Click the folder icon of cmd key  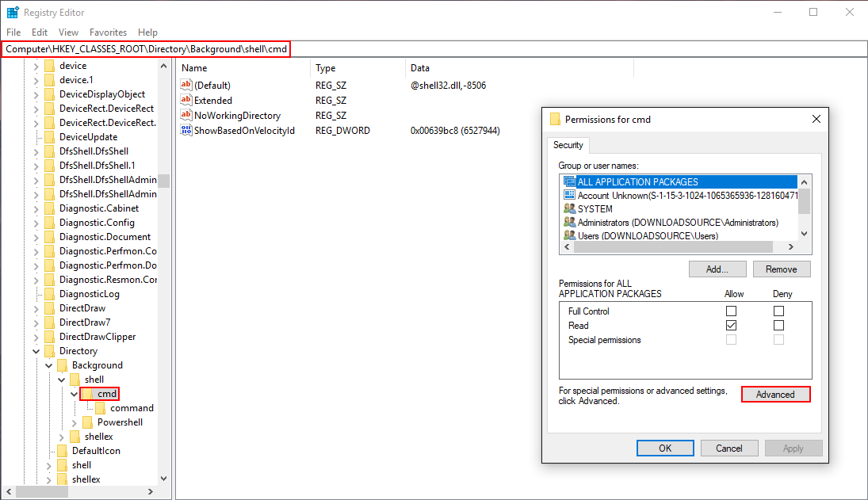88,394
